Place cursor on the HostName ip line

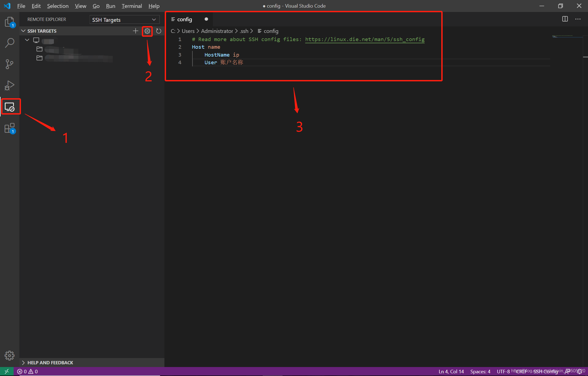tap(222, 55)
